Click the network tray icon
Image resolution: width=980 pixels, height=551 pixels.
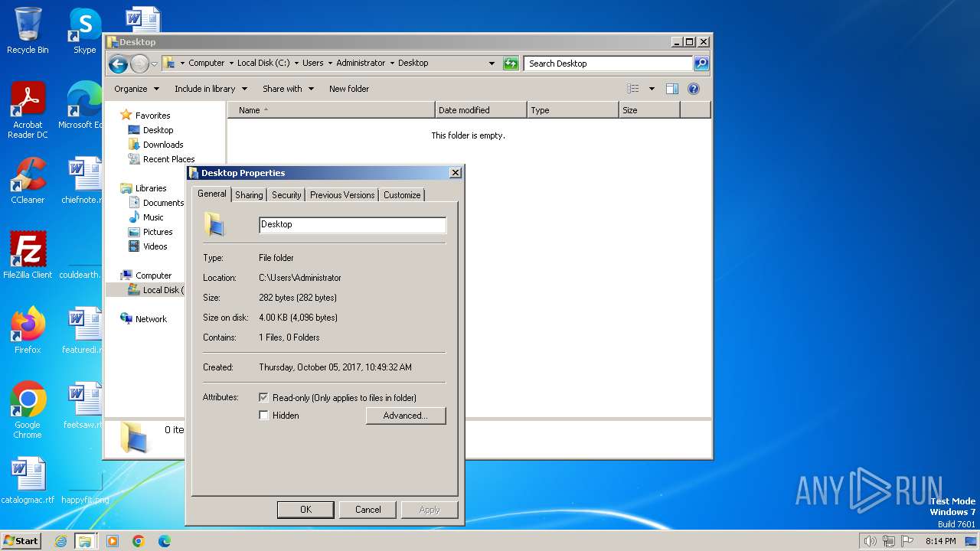pyautogui.click(x=888, y=541)
